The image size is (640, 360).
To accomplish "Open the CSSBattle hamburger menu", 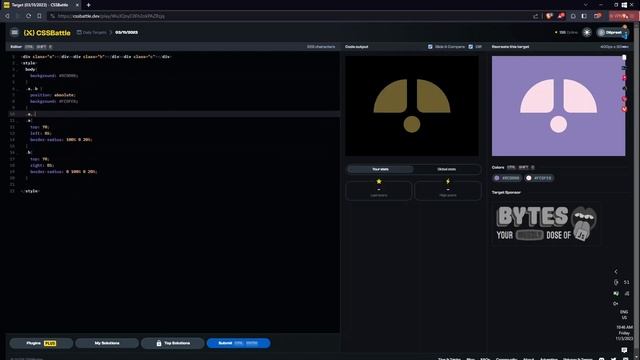I will [14, 32].
